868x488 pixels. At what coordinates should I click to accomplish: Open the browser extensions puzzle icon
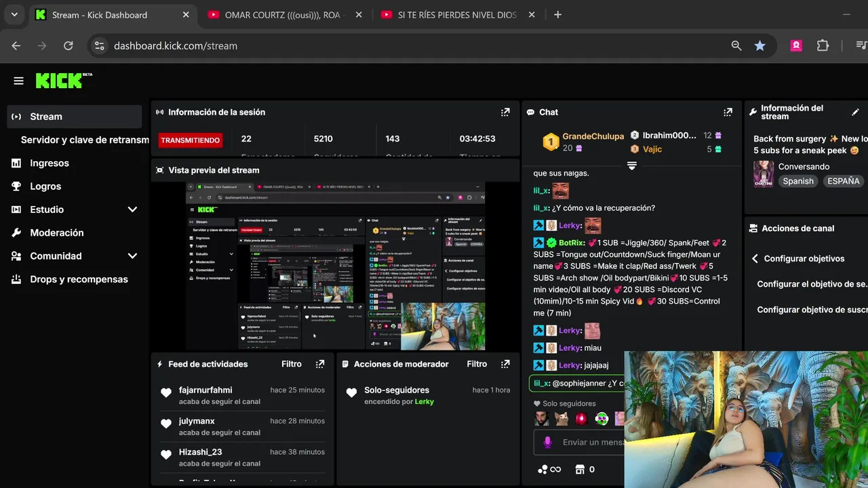823,45
